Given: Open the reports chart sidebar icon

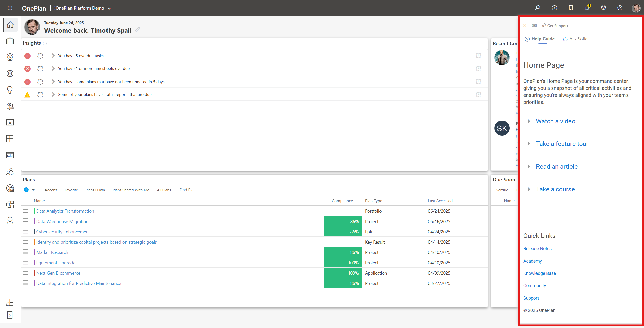Looking at the screenshot, I should tap(10, 155).
